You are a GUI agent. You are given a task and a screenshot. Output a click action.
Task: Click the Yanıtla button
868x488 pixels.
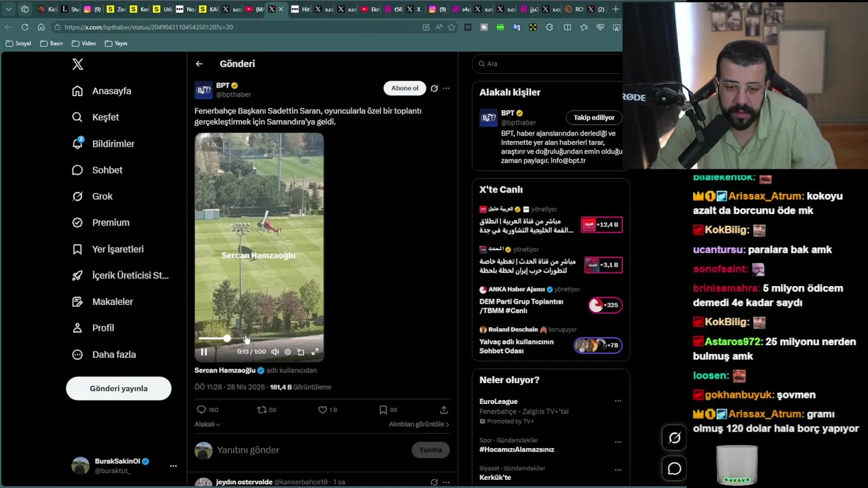click(431, 450)
